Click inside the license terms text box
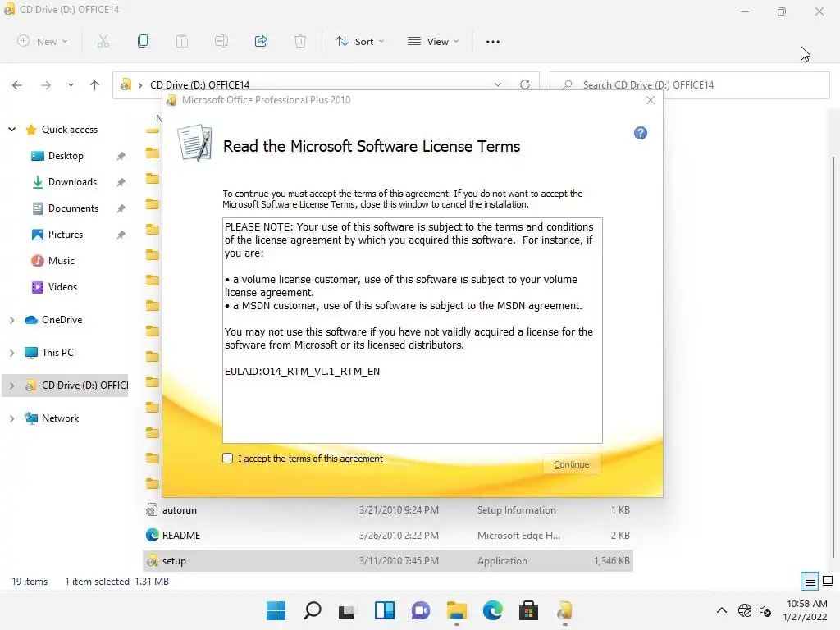Image resolution: width=840 pixels, height=630 pixels. [x=413, y=331]
